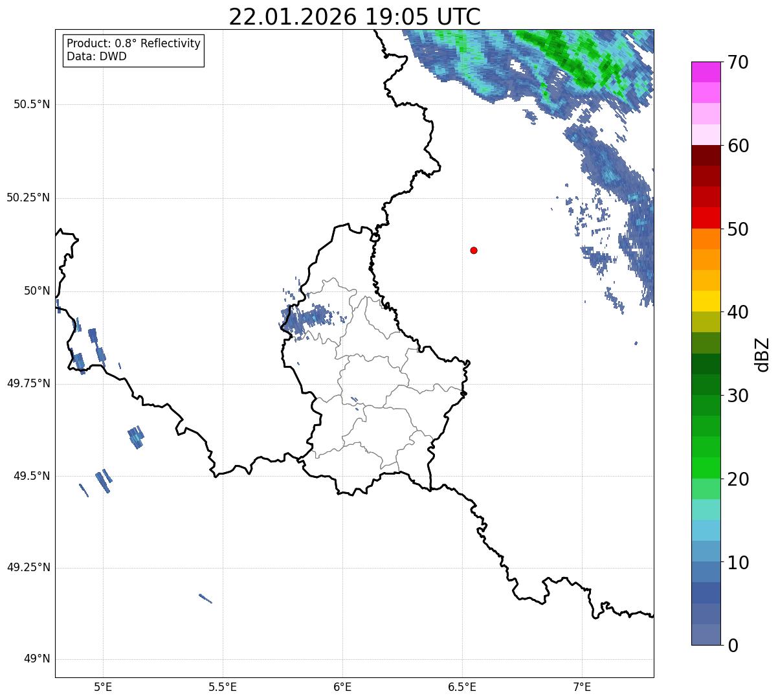Click the latitude label 49.5°N
The image size is (778, 700).
32,476
